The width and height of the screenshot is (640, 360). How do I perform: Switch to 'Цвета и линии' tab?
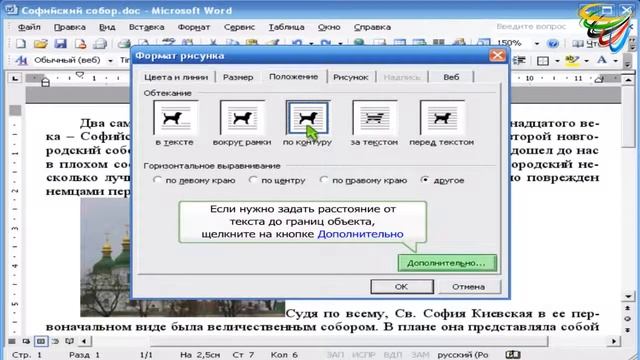[176, 77]
